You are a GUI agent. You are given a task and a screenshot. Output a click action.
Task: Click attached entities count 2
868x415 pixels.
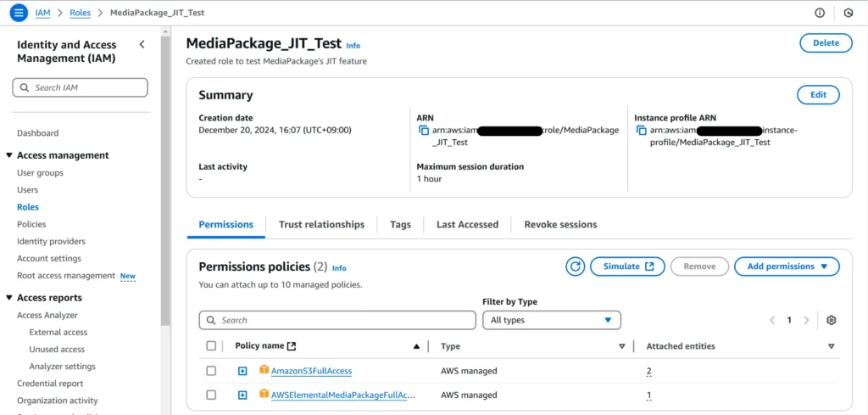[649, 371]
